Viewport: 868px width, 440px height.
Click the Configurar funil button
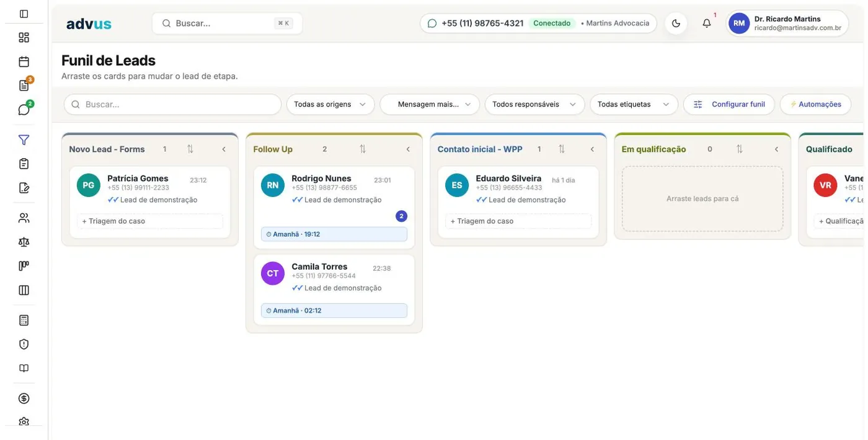click(x=729, y=104)
